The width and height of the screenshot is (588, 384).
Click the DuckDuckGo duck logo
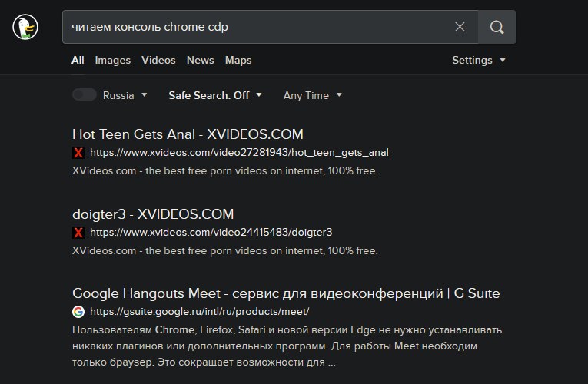[25, 27]
